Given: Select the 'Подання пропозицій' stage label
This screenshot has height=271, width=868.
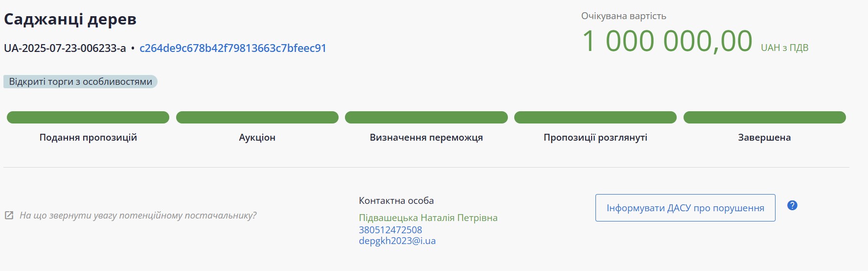Looking at the screenshot, I should (88, 138).
